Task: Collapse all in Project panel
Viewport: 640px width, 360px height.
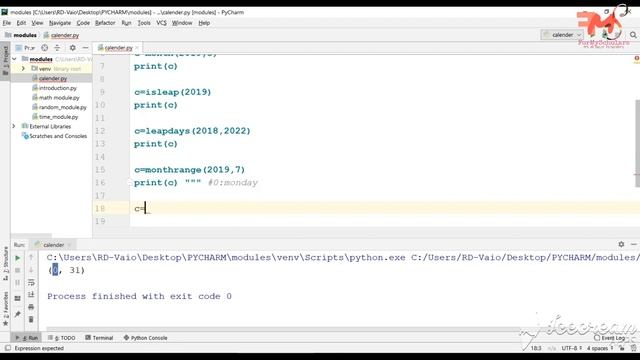Action: (x=57, y=48)
